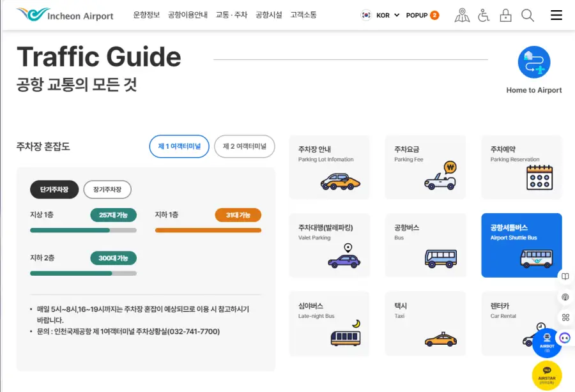Screen dimensions: 575x392
Task: Click the search magnifier icon
Action: 528,15
